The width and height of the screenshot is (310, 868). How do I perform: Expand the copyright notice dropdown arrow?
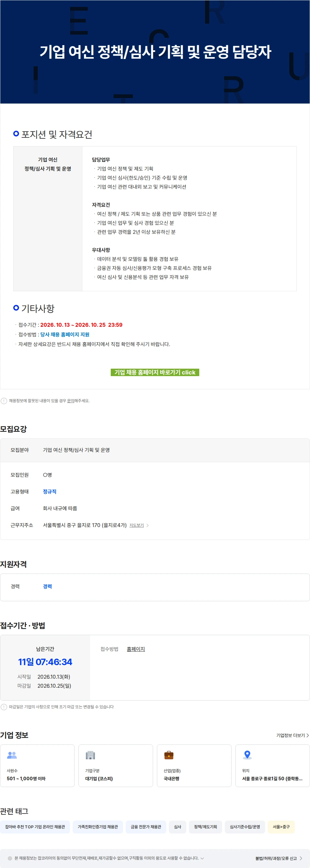click(202, 858)
